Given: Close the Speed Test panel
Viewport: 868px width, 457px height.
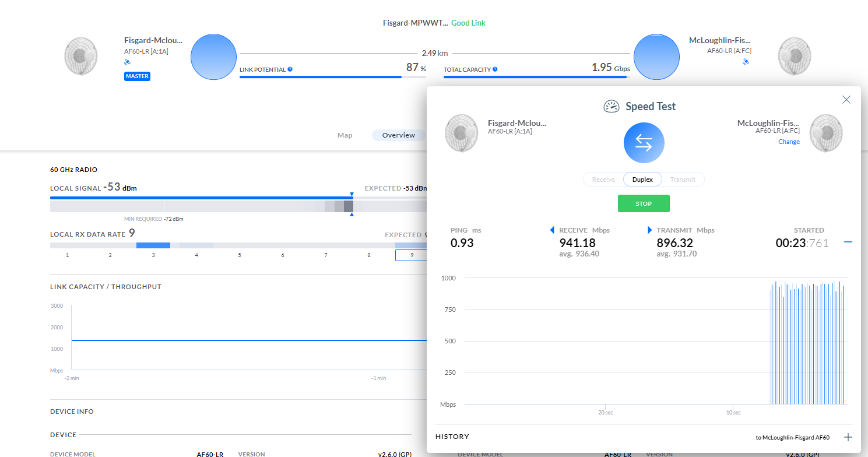Looking at the screenshot, I should [x=846, y=100].
